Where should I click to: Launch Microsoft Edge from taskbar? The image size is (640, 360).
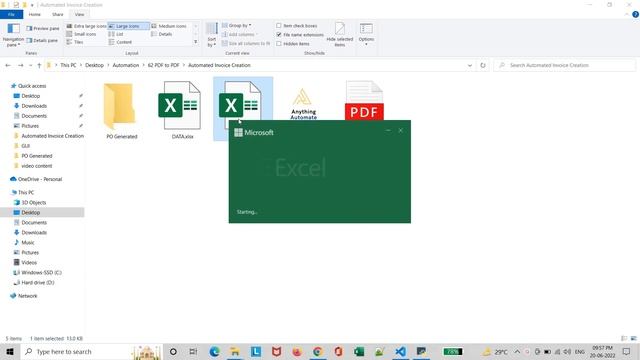[x=214, y=351]
